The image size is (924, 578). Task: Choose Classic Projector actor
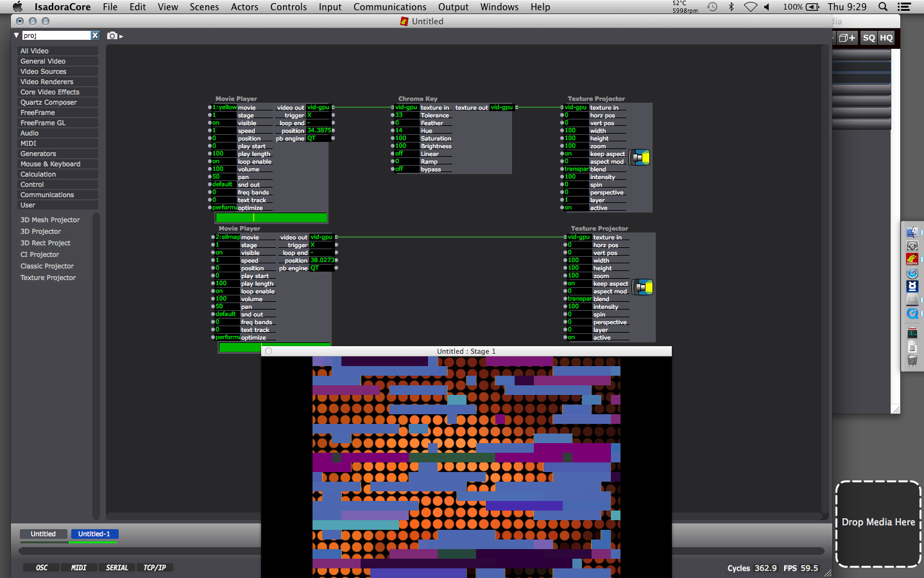pos(47,267)
